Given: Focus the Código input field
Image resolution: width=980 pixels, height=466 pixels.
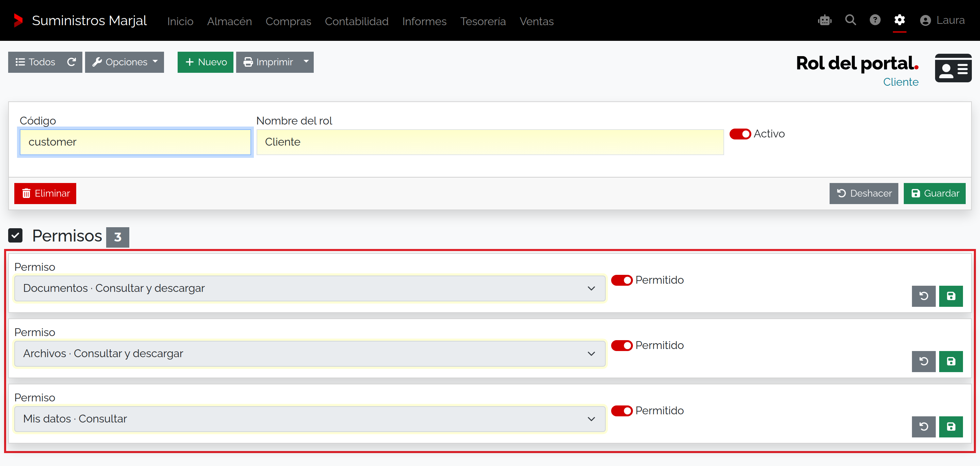Looking at the screenshot, I should (x=135, y=142).
